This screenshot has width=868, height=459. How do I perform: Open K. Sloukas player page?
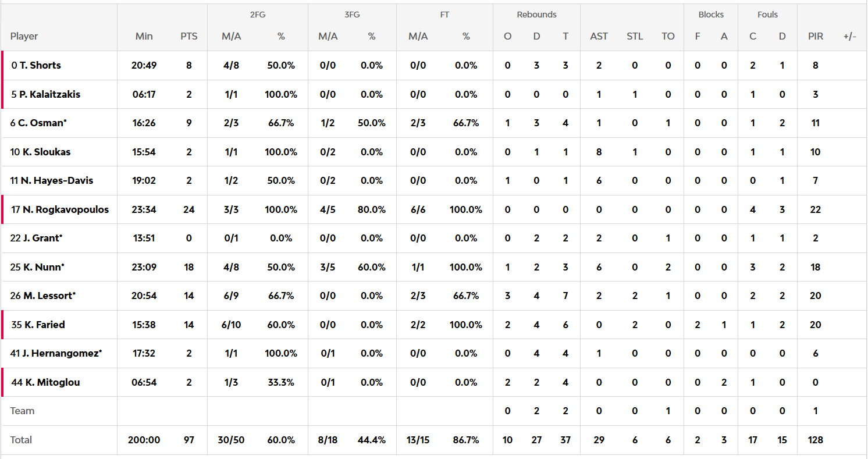coord(45,152)
